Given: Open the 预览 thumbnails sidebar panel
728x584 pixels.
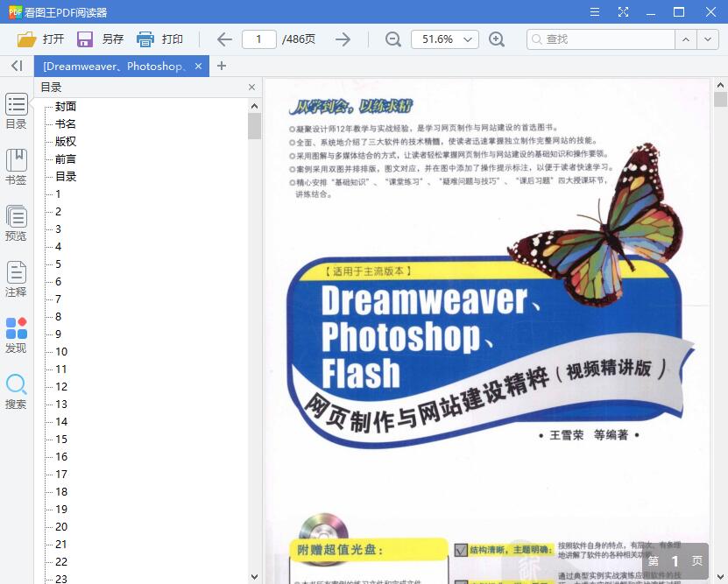Looking at the screenshot, I should (17, 223).
